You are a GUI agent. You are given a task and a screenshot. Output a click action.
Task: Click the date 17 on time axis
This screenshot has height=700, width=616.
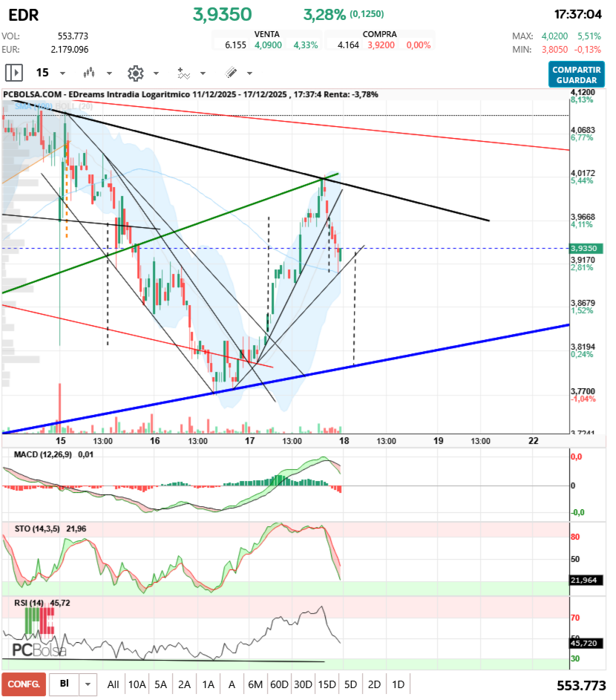pyautogui.click(x=249, y=441)
